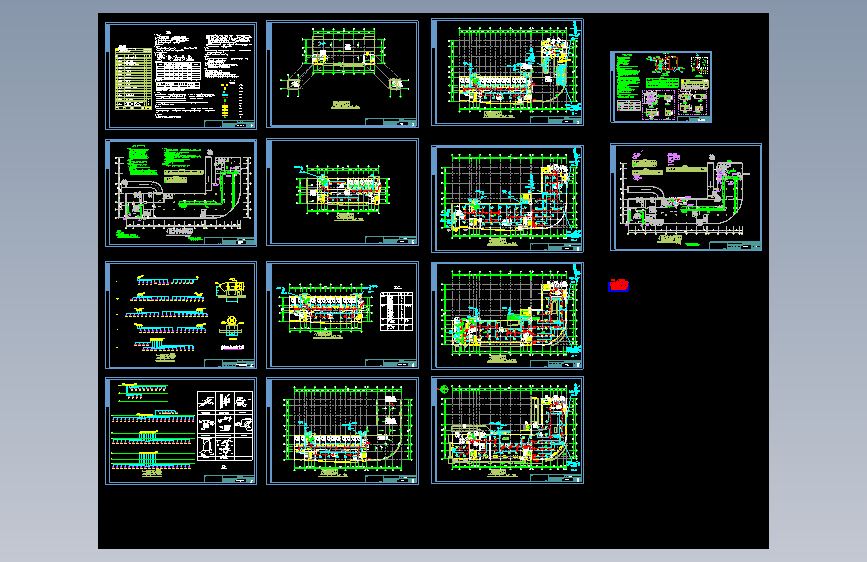This screenshot has width=867, height=562.
Task: Select the riser sheet with white-framed detail grid
Action: pos(181,431)
